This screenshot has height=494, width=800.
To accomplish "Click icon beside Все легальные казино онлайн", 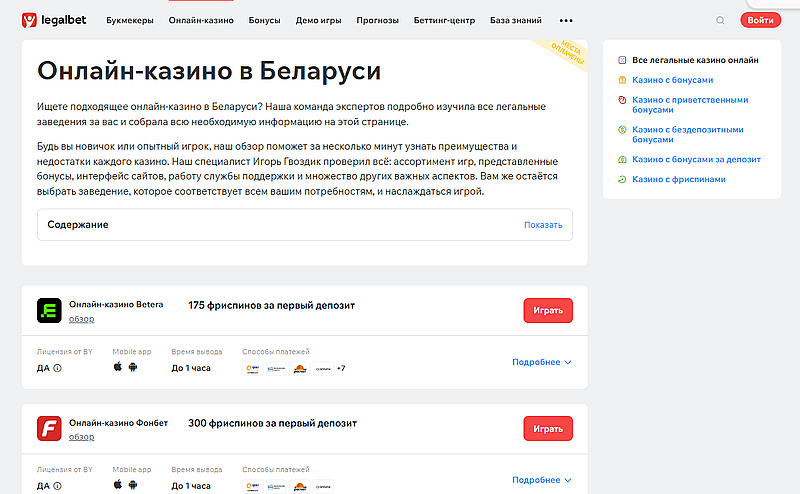I will [x=622, y=60].
